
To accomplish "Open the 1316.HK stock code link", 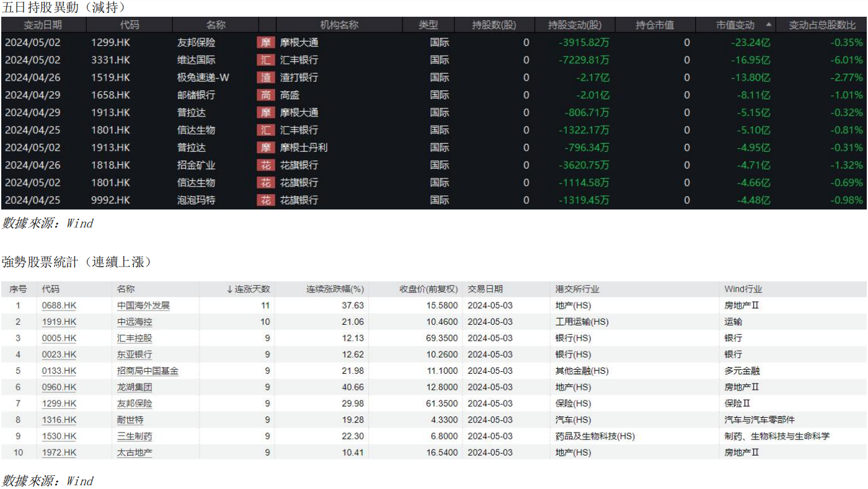I will 59,420.
